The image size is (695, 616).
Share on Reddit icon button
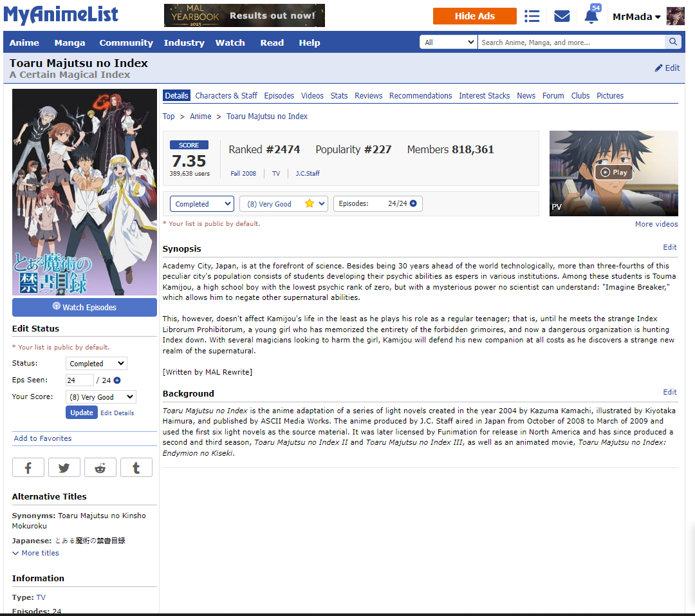click(x=100, y=467)
